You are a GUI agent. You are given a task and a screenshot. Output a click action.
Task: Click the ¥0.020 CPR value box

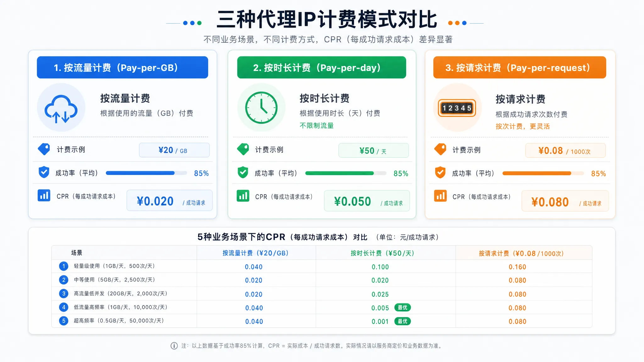pos(169,200)
